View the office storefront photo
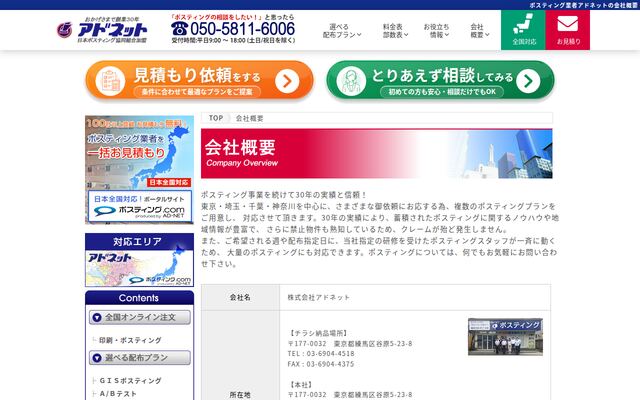This screenshot has width=640, height=400. (505, 337)
